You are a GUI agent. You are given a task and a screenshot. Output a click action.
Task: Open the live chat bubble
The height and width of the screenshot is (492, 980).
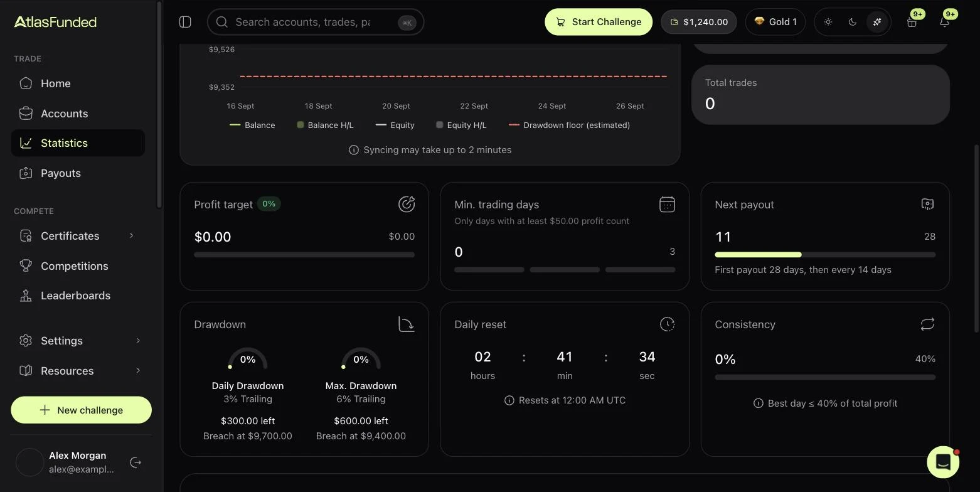[943, 462]
